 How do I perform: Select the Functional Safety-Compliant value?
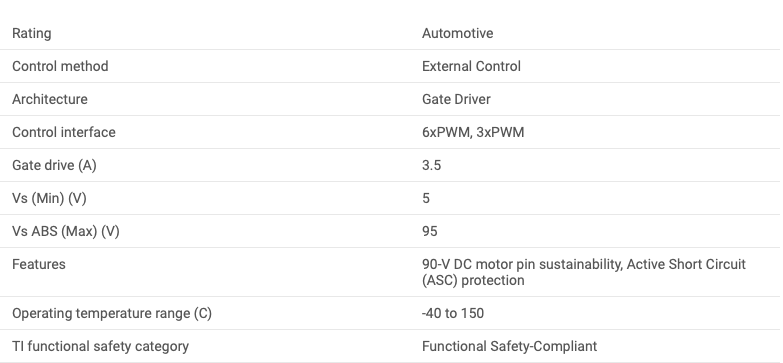509,346
